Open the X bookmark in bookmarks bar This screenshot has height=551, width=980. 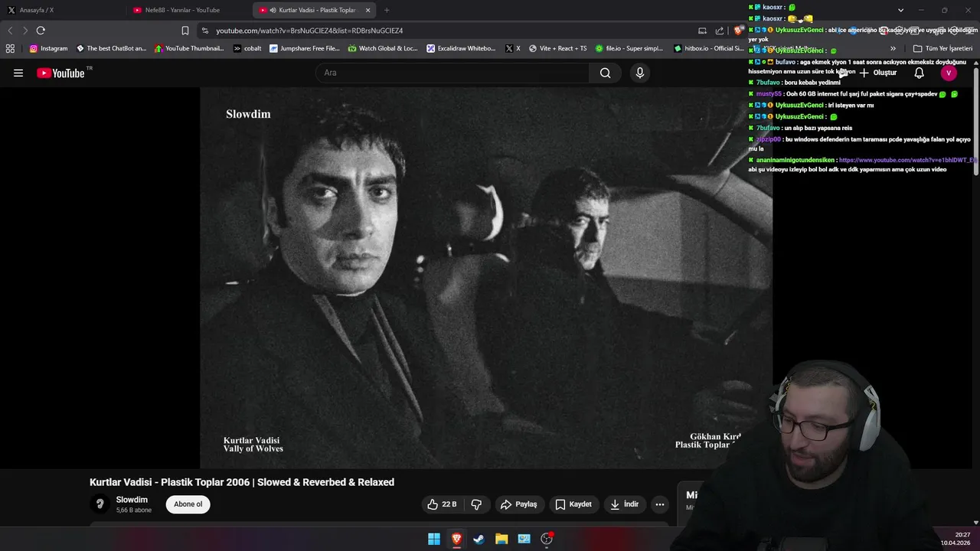[512, 48]
